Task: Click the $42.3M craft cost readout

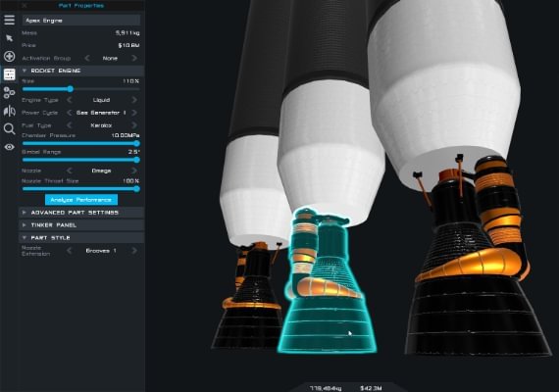Action: pos(371,388)
